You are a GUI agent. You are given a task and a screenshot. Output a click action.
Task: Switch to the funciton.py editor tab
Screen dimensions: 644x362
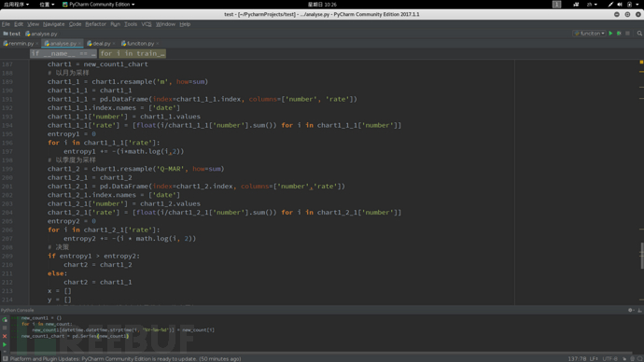(x=140, y=43)
